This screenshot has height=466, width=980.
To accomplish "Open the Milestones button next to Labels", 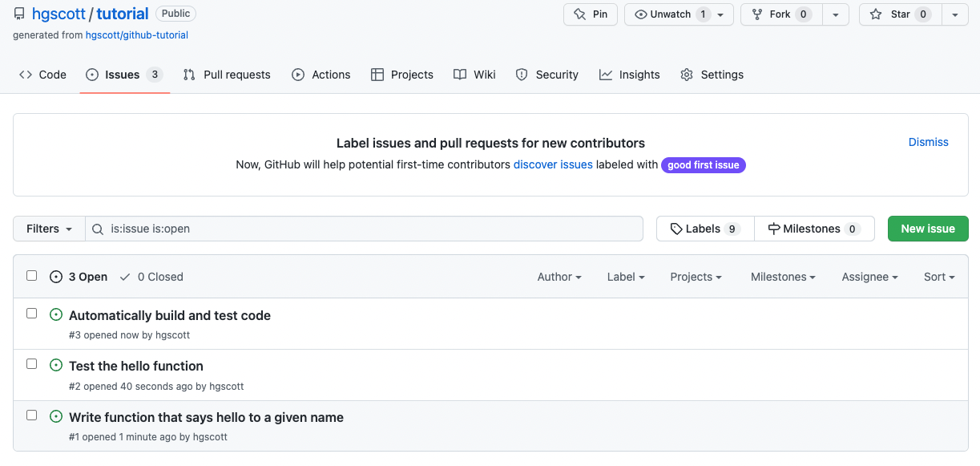I will [x=814, y=229].
